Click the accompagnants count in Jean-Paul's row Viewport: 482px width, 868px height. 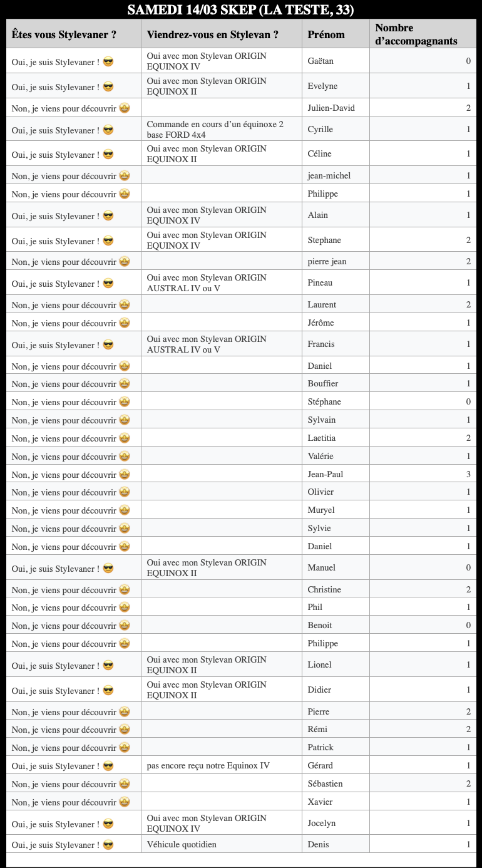(468, 474)
